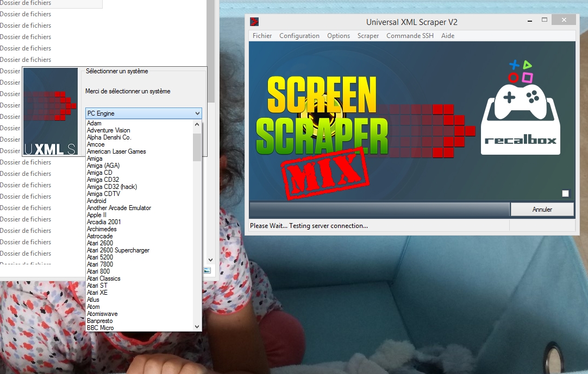Image resolution: width=588 pixels, height=374 pixels.
Task: Select Atlus in the system list
Action: click(x=140, y=300)
